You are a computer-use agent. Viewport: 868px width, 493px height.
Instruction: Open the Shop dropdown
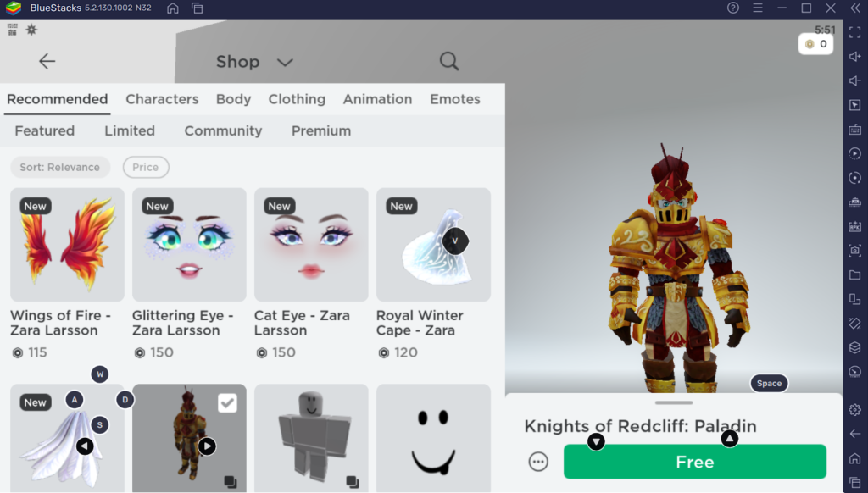pos(285,62)
